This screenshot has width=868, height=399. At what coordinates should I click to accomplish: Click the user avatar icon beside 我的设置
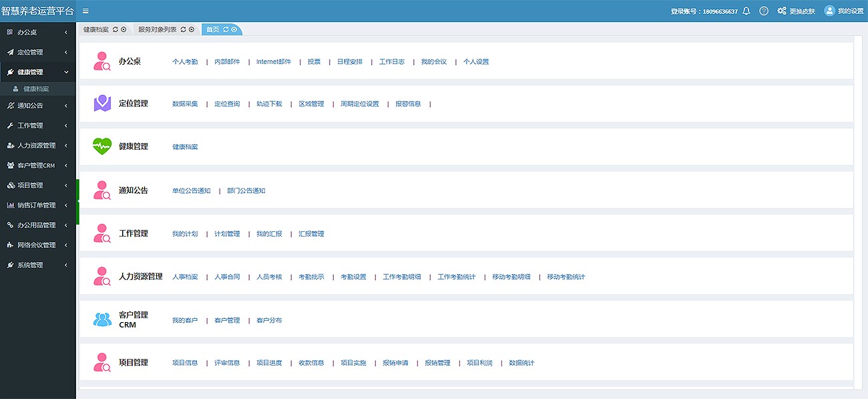(x=829, y=11)
